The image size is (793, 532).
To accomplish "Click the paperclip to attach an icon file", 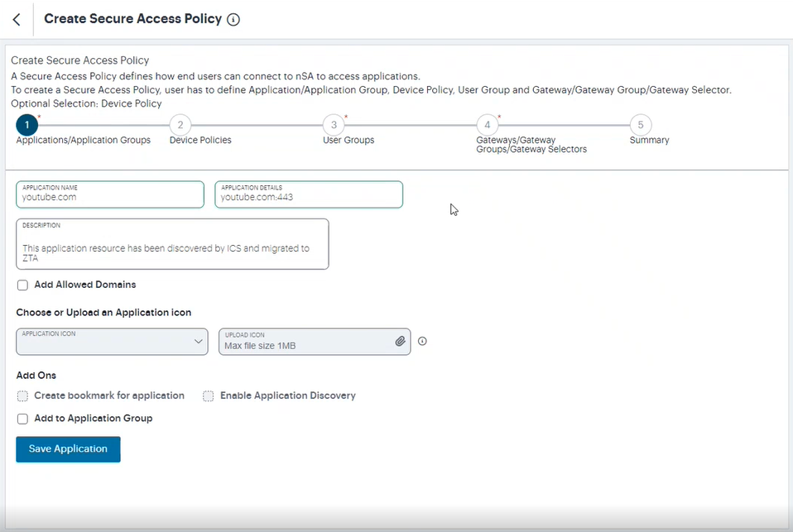I will (x=400, y=341).
